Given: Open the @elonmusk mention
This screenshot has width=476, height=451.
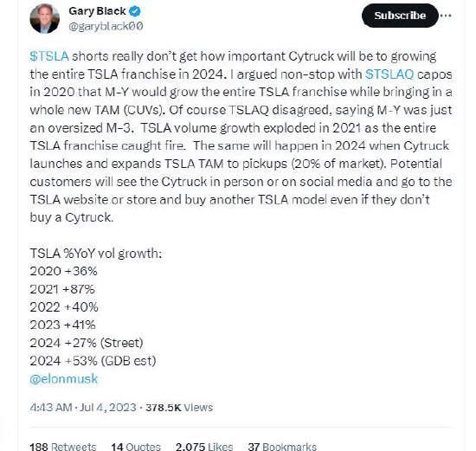Looking at the screenshot, I should [64, 379].
